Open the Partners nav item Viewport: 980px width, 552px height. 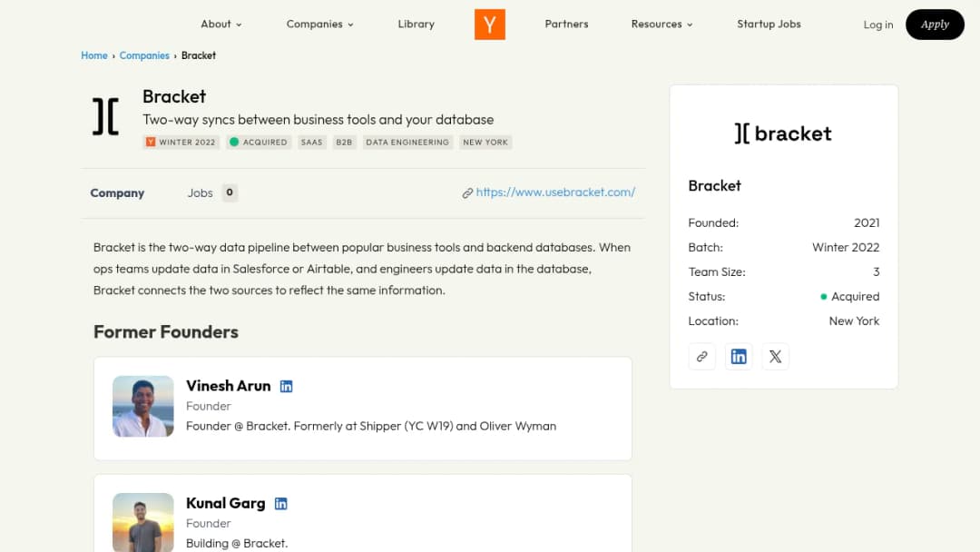click(x=566, y=24)
